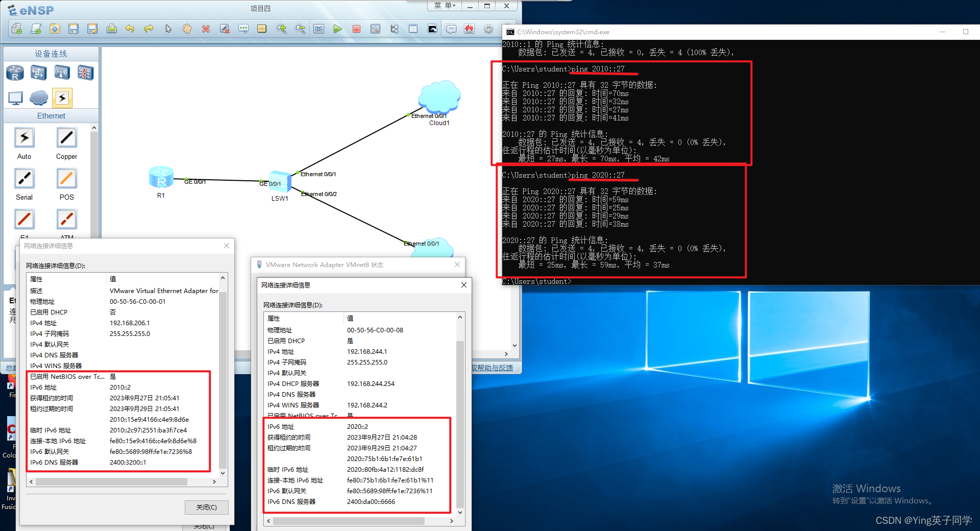Open the Huawei website icon
This screenshot has height=531, width=980.
[x=470, y=29]
